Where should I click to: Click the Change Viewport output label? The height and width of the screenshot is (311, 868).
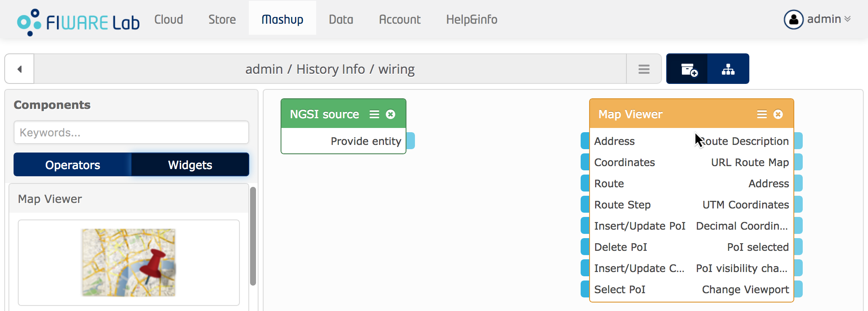click(745, 289)
